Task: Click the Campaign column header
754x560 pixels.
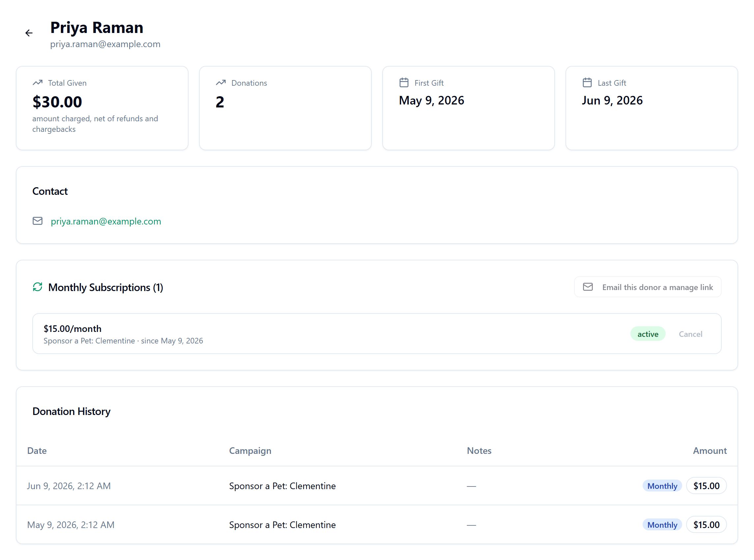Action: (x=250, y=451)
